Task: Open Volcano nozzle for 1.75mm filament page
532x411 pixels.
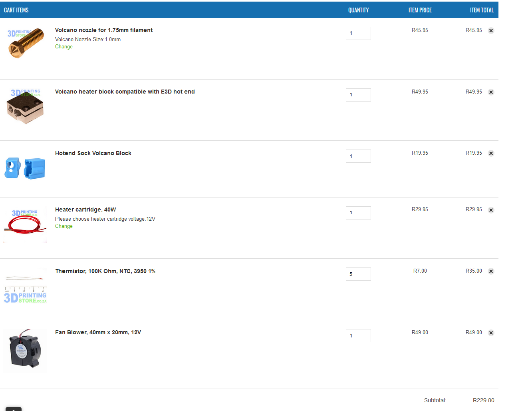Action: pos(104,30)
